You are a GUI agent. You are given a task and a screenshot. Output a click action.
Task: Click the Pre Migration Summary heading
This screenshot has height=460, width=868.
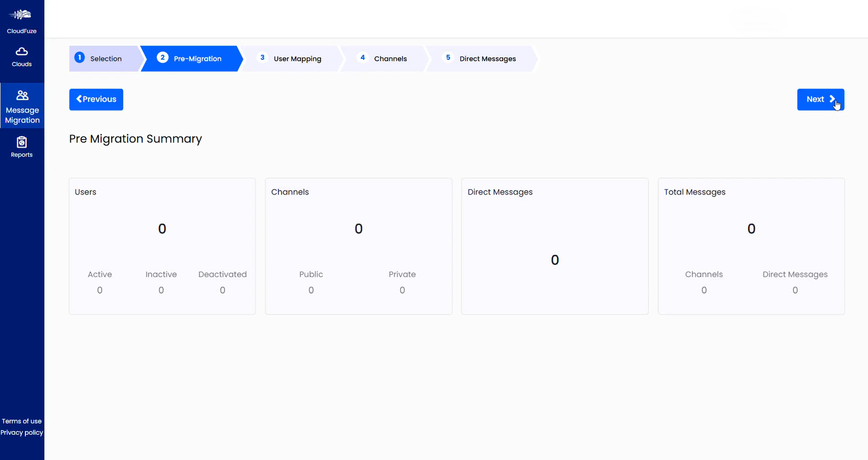[x=135, y=139]
